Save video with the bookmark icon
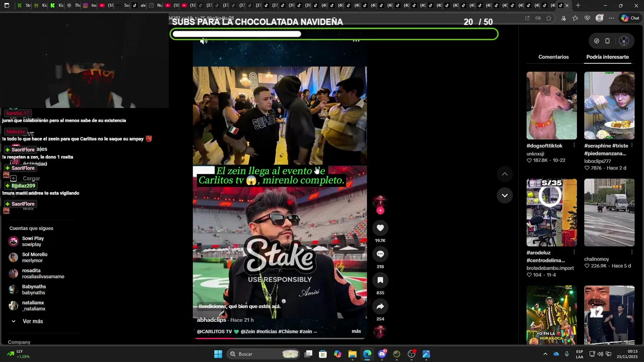644x362 pixels. click(x=380, y=280)
